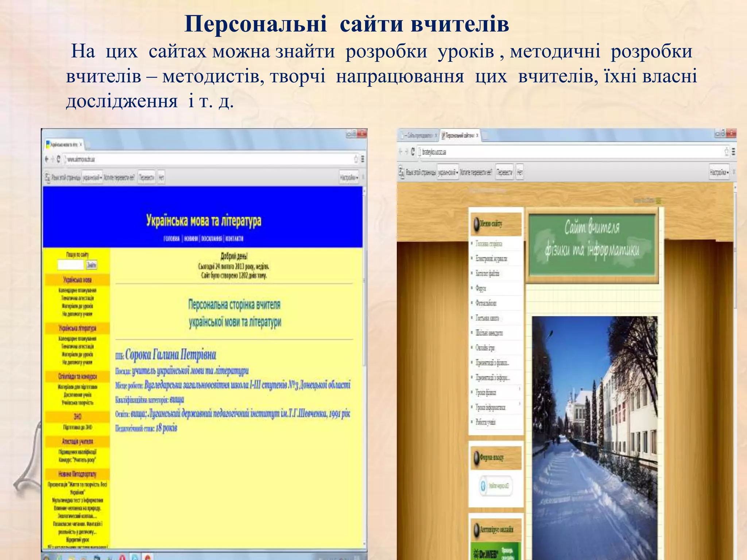The height and width of the screenshot is (560, 747).
Task: Open the Олімпіади та конкурси sidebar section
Action: [77, 376]
